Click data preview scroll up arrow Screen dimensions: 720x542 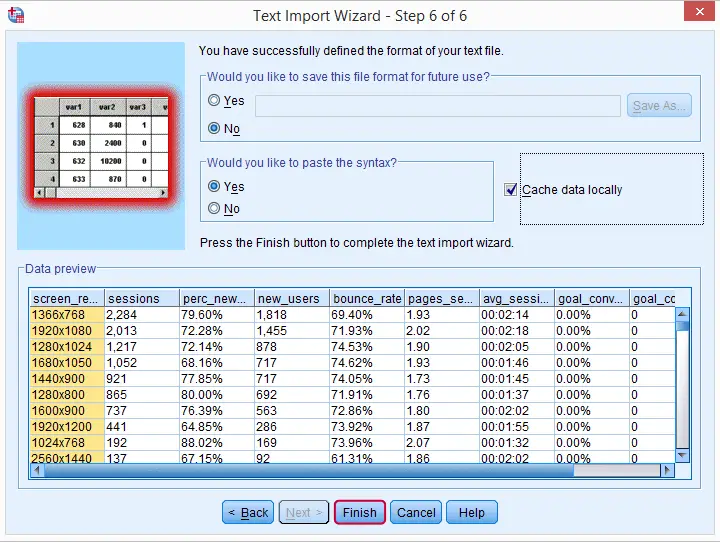click(x=682, y=314)
